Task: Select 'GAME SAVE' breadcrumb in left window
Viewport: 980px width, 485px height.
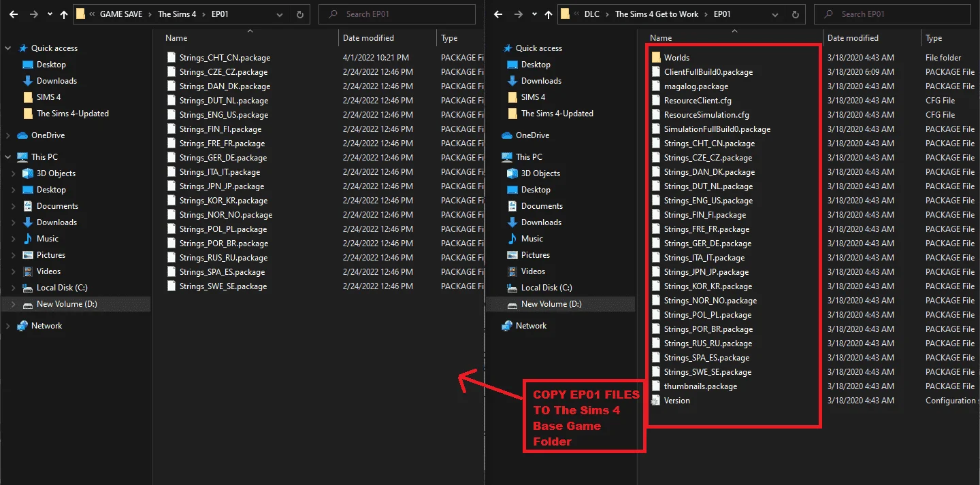Action: [x=121, y=14]
